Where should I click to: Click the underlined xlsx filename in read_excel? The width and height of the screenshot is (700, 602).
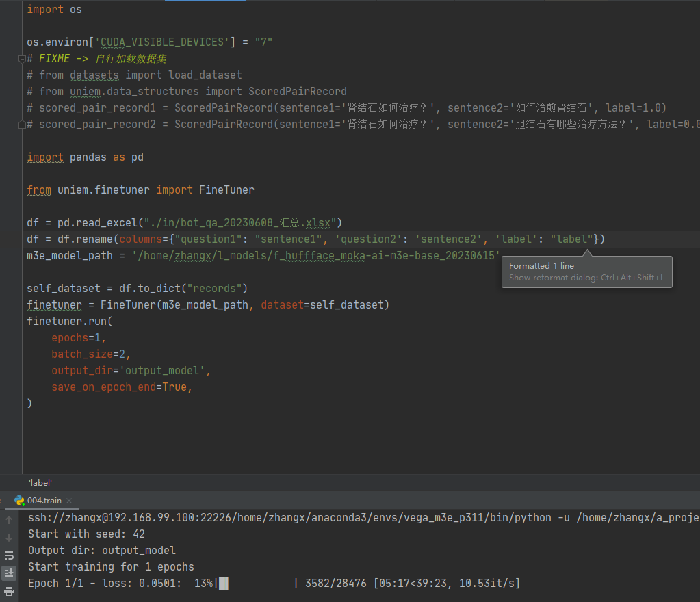(x=318, y=222)
